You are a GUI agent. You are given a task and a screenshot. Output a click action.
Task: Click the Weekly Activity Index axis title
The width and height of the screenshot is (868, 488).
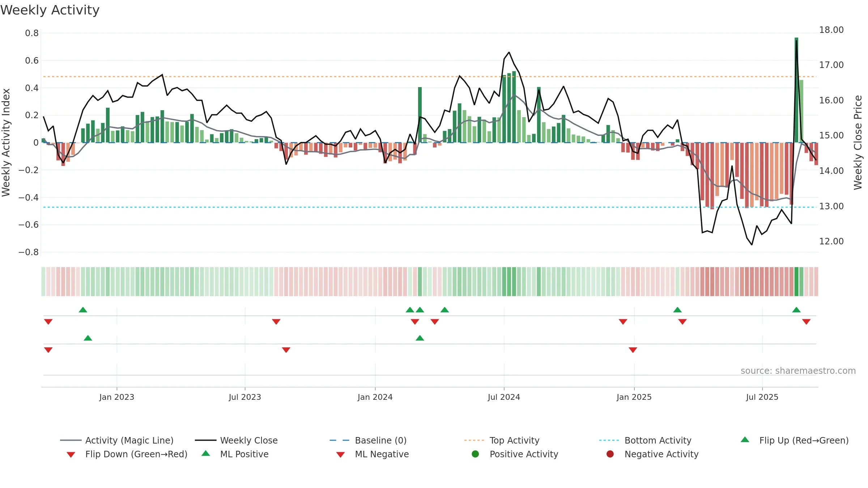pyautogui.click(x=6, y=142)
